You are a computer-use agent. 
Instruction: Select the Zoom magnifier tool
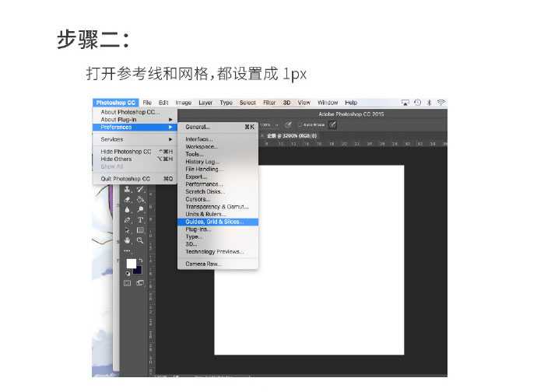[x=140, y=240]
